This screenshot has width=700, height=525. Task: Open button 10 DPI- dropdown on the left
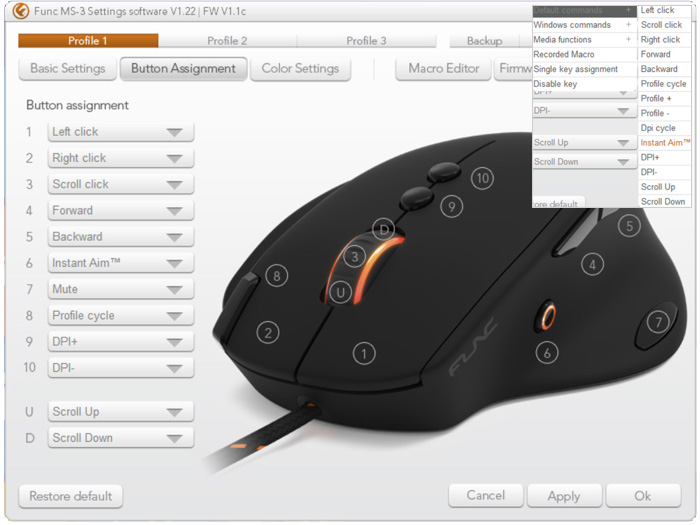coord(121,368)
